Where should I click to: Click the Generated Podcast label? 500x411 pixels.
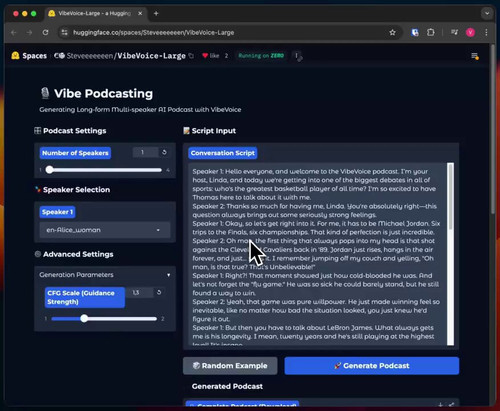[x=227, y=386]
